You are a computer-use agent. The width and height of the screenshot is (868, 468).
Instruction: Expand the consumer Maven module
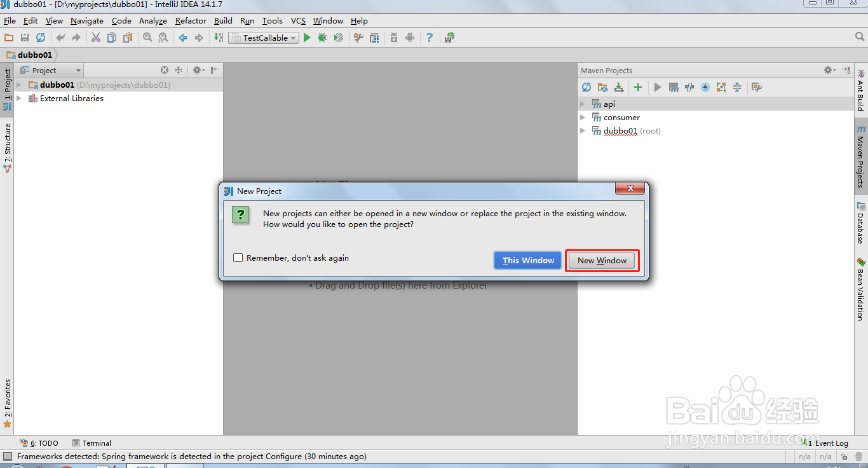pyautogui.click(x=583, y=117)
